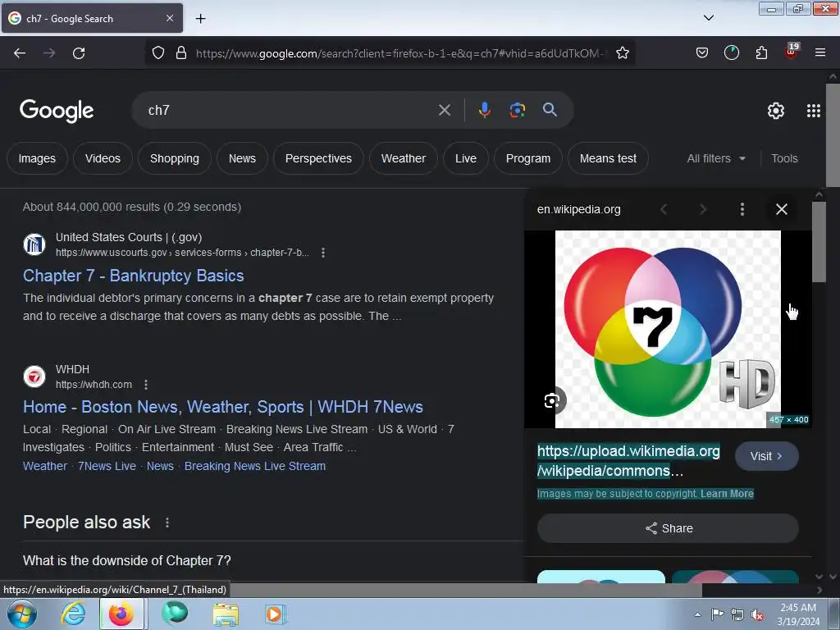This screenshot has width=840, height=630.
Task: Switch to Videos filter
Action: click(103, 158)
